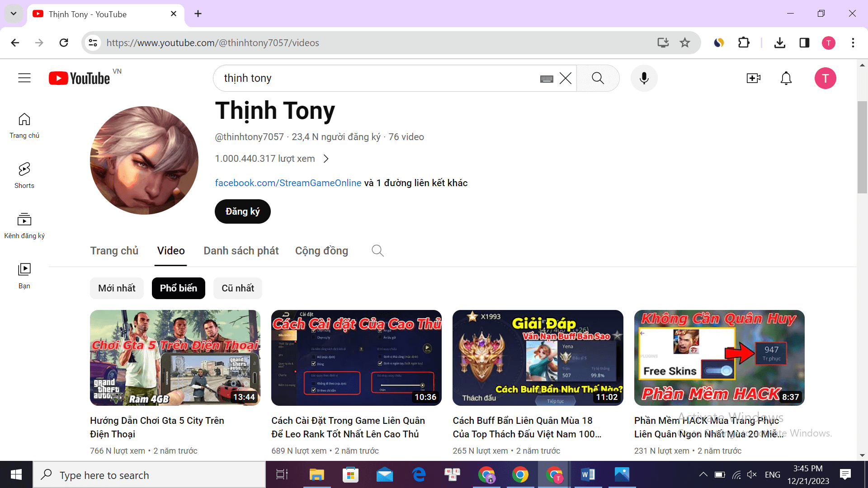Open Chrome downloads icon

[x=779, y=42]
